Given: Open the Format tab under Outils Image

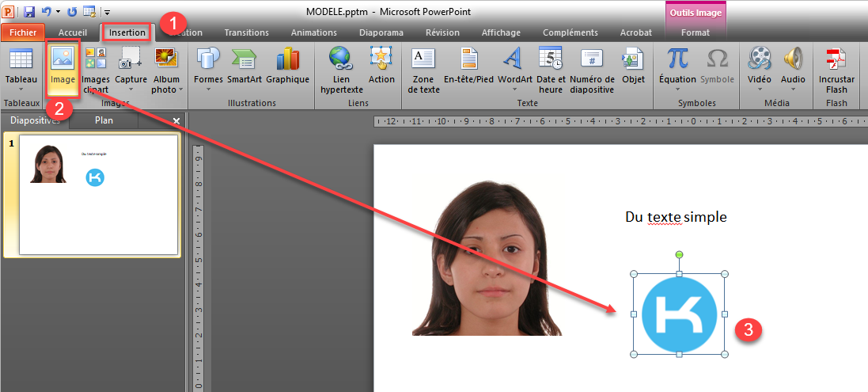Looking at the screenshot, I should point(696,32).
